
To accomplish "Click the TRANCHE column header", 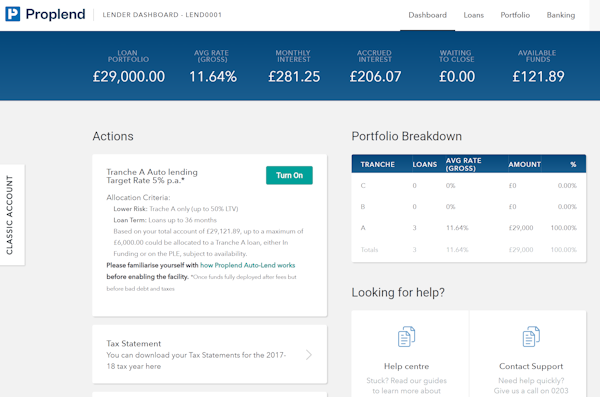I will point(377,164).
